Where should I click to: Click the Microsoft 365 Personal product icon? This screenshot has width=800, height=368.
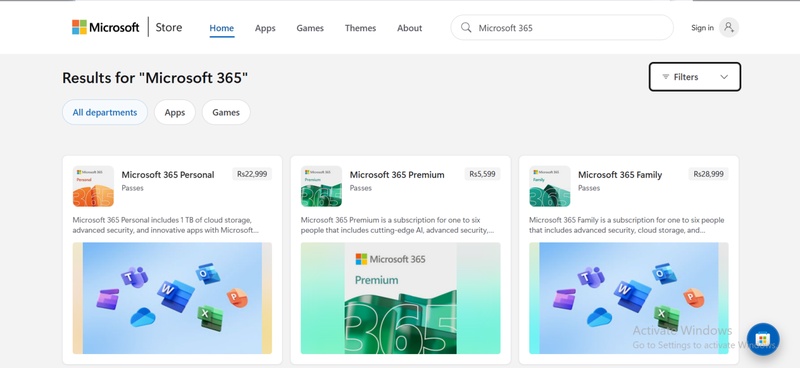pyautogui.click(x=93, y=186)
